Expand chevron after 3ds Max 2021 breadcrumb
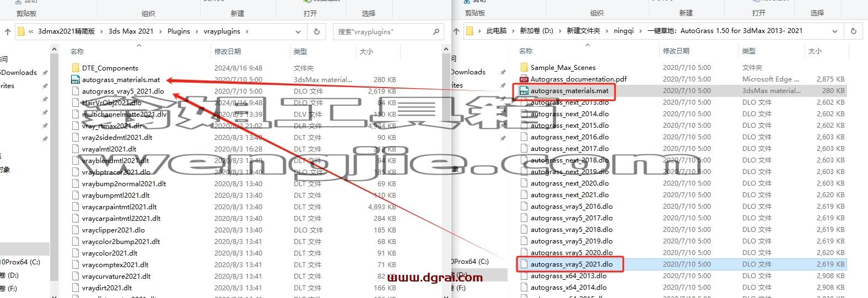868x298 pixels. point(160,32)
